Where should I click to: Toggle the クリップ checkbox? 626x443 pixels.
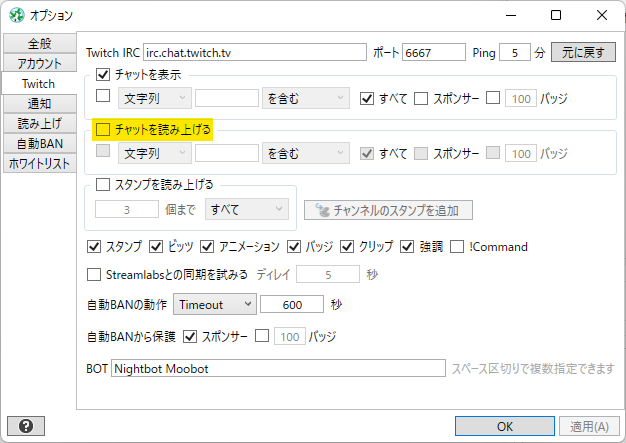pos(347,247)
